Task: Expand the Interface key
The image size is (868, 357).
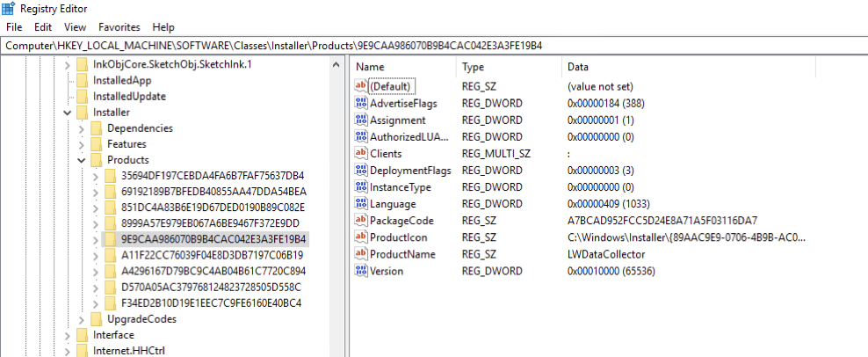Action: point(68,335)
